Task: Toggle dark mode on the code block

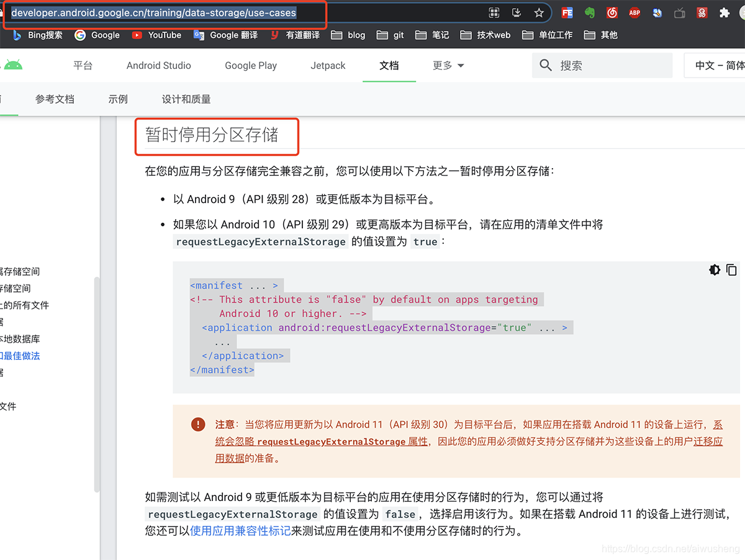Action: 715,270
